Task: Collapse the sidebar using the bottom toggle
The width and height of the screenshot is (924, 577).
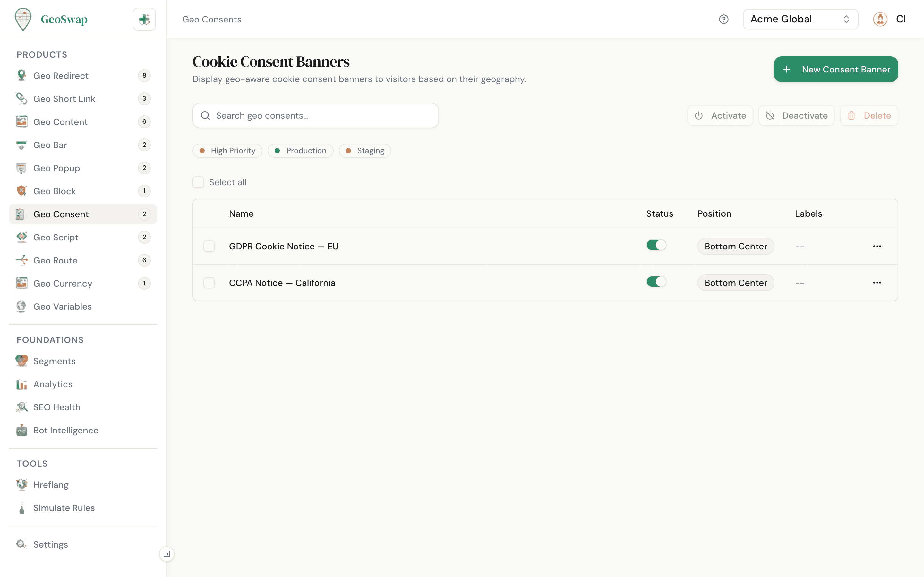Action: (167, 554)
